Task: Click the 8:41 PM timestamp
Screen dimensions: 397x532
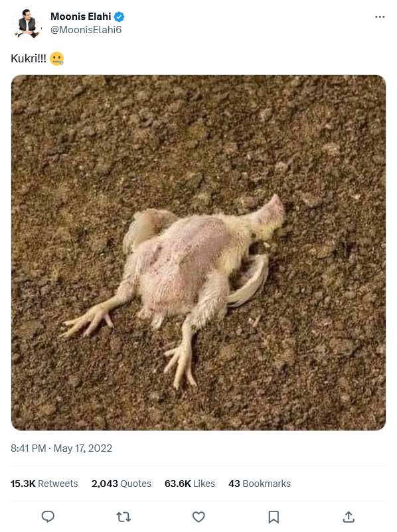Action: [28, 448]
